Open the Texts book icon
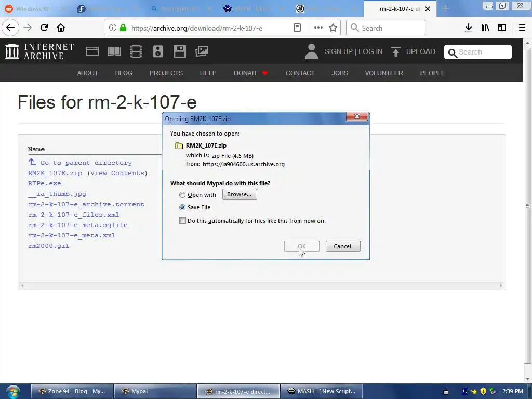This screenshot has width=532, height=399. click(114, 51)
